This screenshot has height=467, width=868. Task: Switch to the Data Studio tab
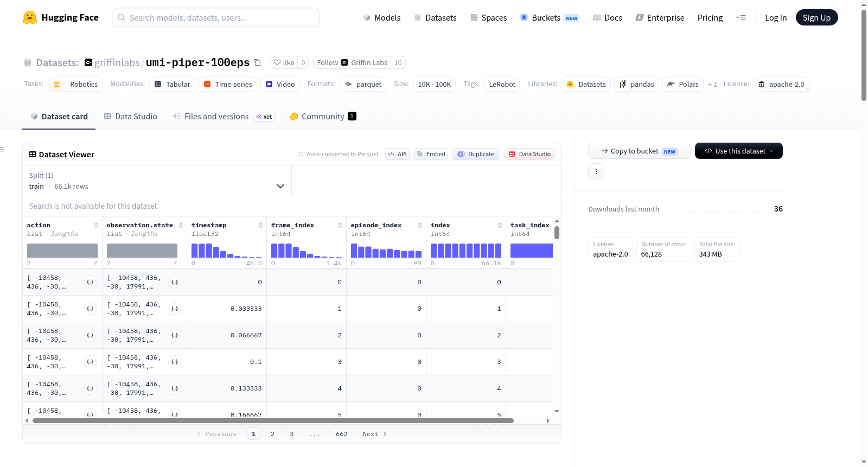(131, 116)
